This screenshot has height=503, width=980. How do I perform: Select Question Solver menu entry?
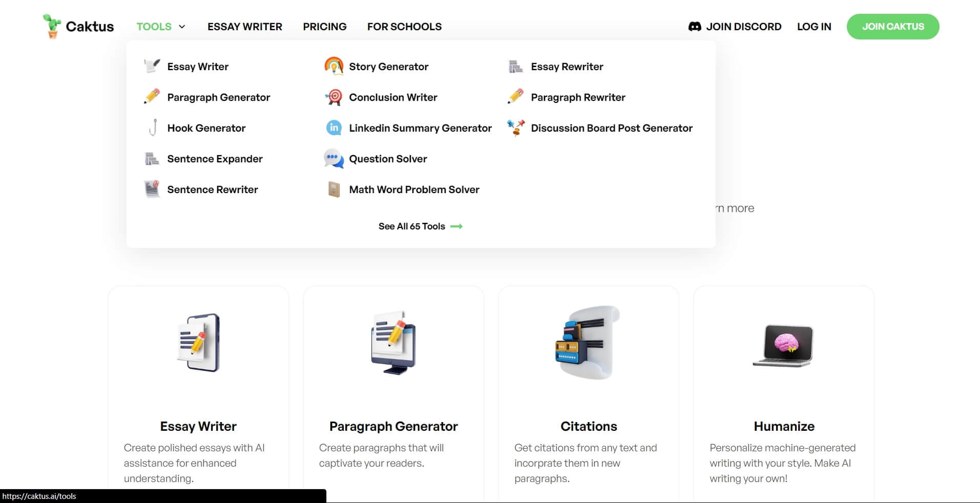(x=388, y=159)
